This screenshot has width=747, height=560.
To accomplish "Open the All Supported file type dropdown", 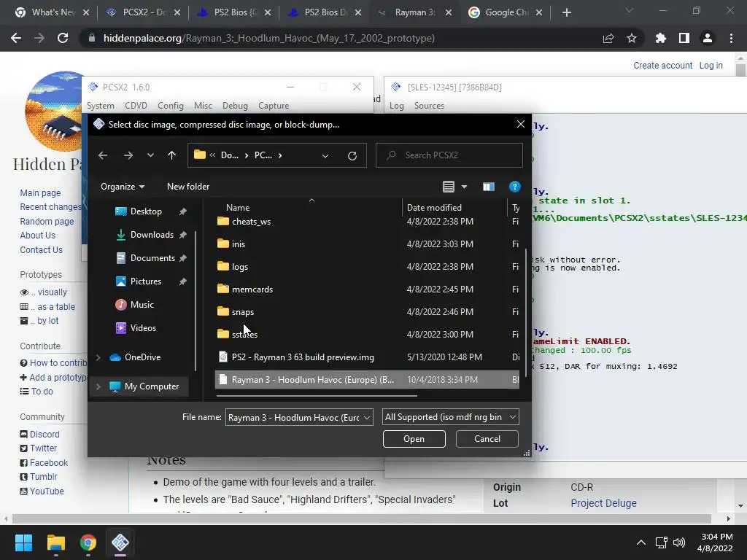I will click(451, 417).
